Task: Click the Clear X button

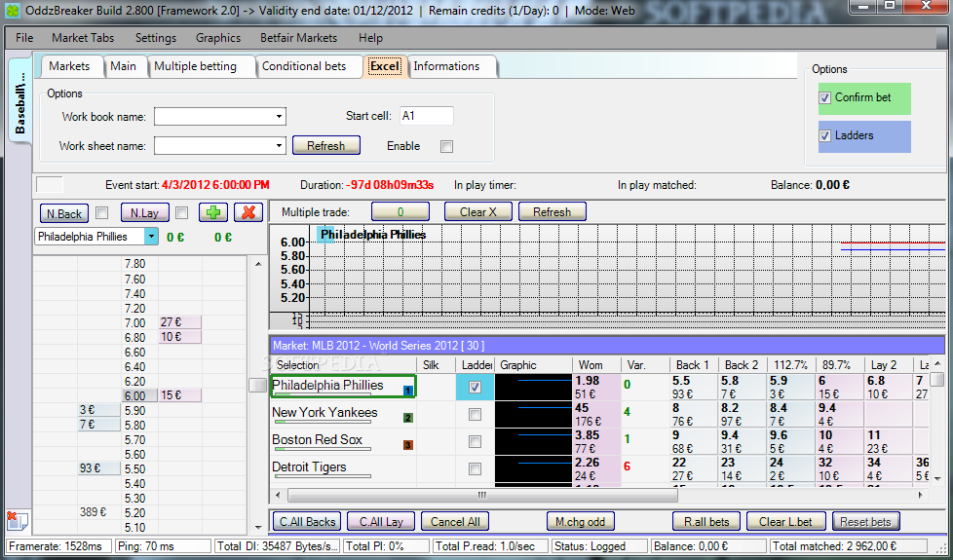Action: pyautogui.click(x=478, y=212)
